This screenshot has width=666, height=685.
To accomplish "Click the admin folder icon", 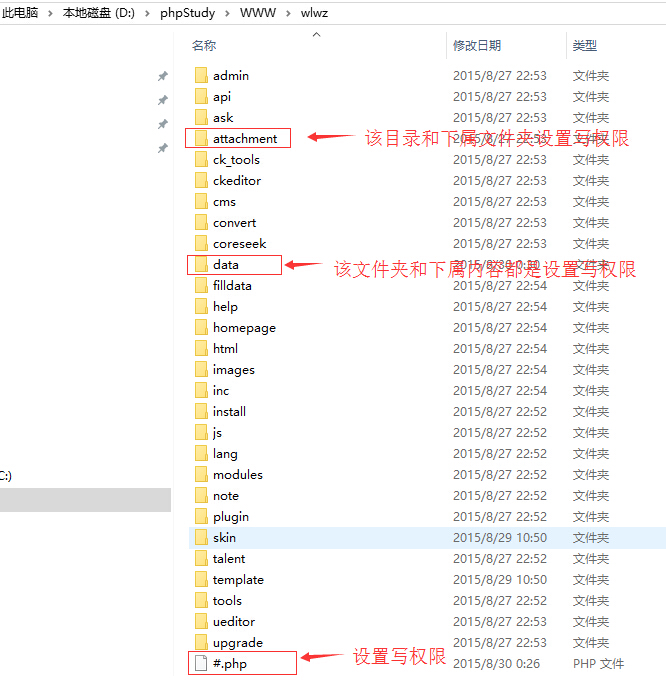I will pyautogui.click(x=201, y=76).
